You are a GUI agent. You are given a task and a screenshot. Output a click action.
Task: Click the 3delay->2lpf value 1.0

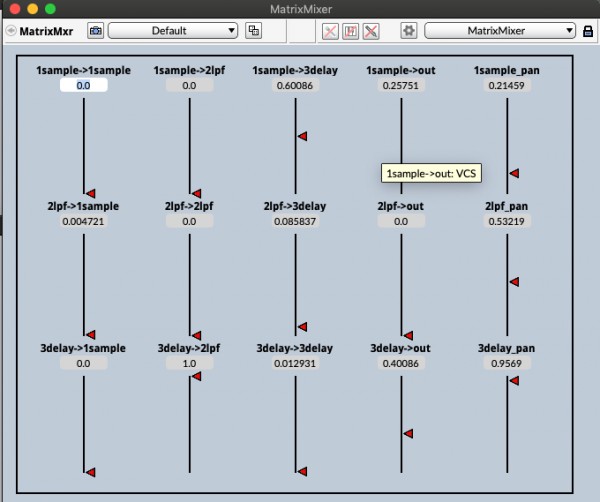point(189,363)
